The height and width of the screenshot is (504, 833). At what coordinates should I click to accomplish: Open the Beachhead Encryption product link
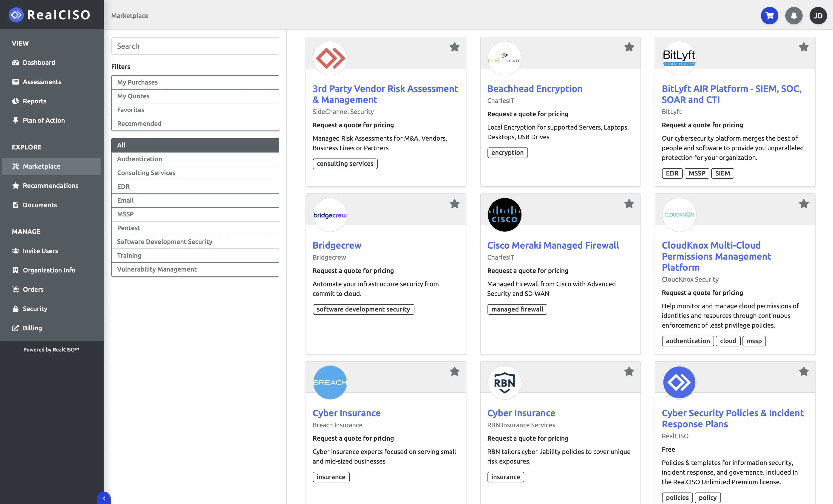[x=535, y=89]
